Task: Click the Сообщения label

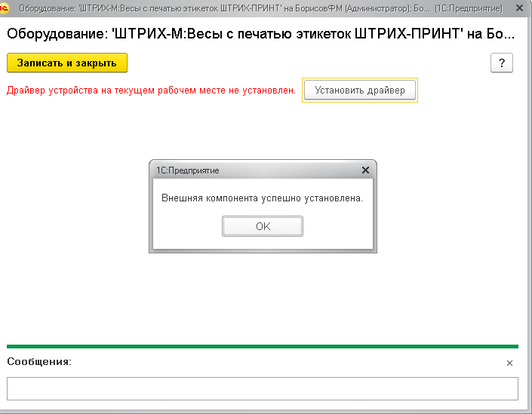Action: pos(39,361)
